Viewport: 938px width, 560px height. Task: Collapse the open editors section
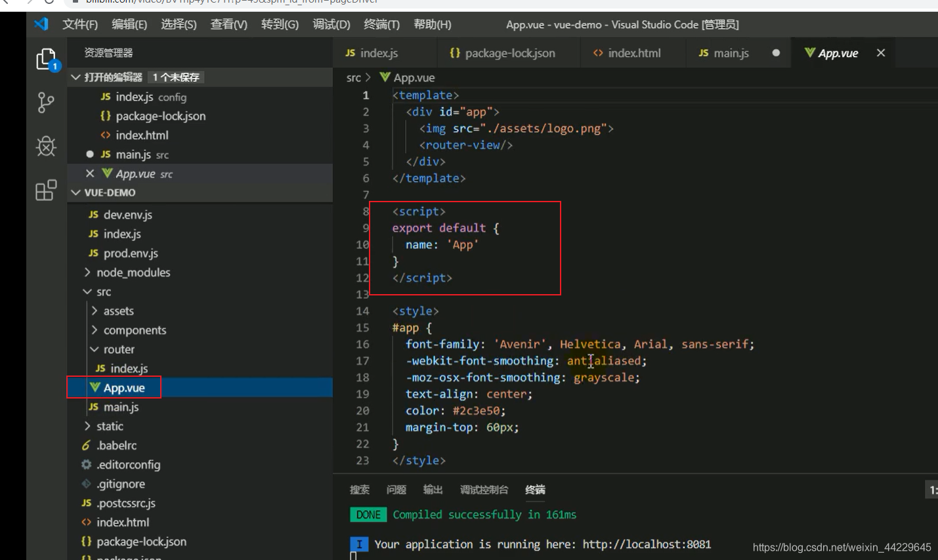coord(76,77)
